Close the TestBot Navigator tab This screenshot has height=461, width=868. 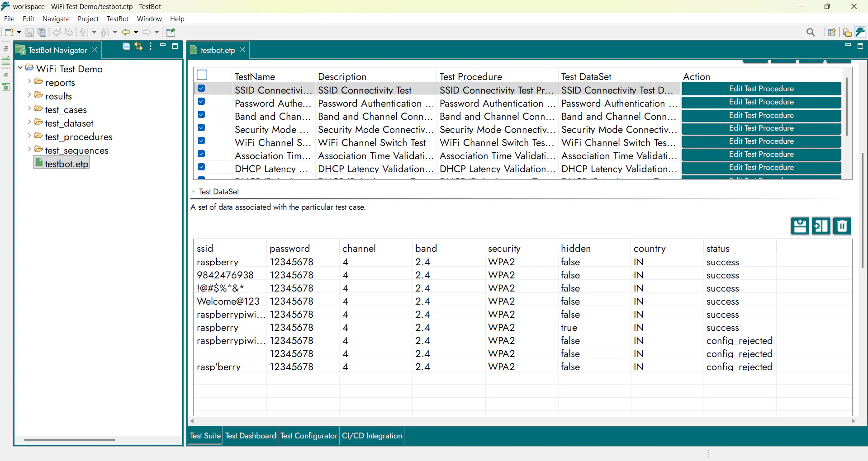coord(95,50)
